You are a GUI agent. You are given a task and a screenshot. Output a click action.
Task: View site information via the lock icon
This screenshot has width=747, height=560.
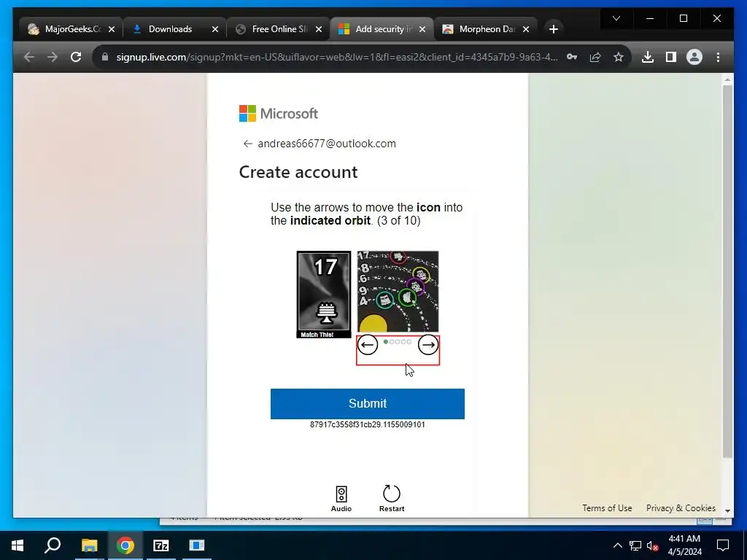point(105,57)
